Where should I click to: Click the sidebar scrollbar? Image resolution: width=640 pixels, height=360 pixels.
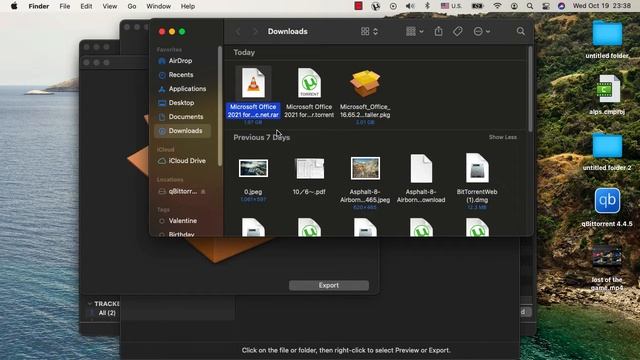[220, 105]
